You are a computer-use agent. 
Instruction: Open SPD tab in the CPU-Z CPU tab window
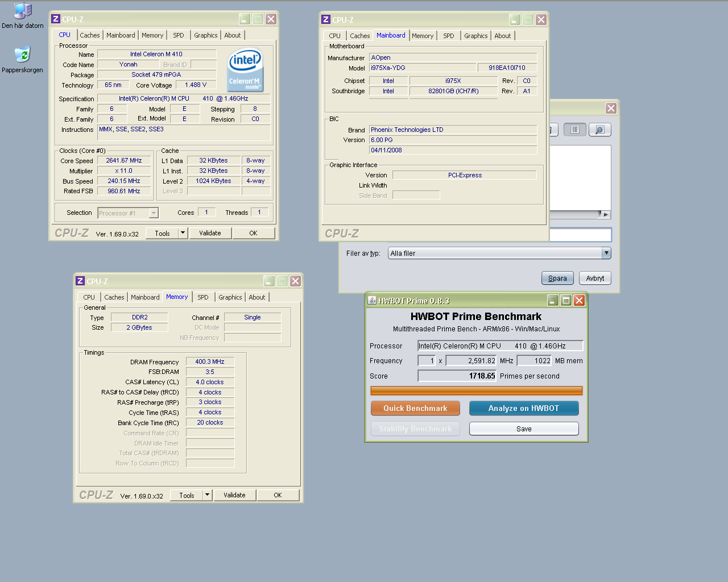(x=179, y=35)
